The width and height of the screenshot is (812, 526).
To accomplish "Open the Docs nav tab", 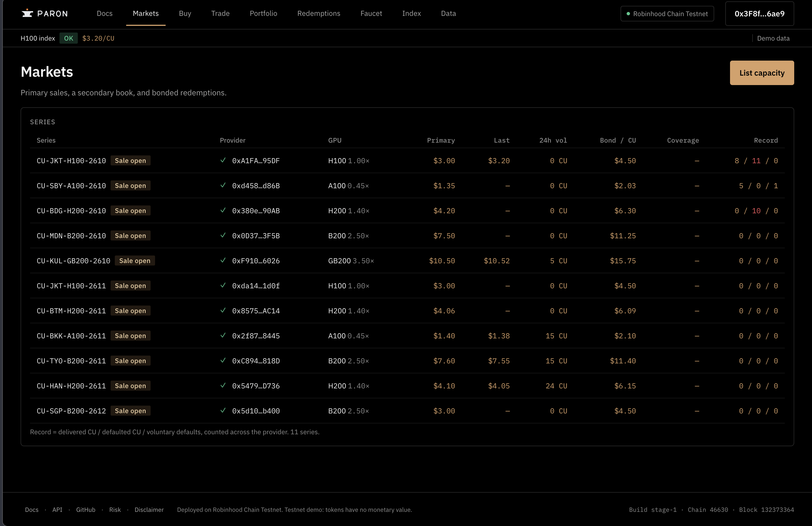I will point(104,13).
